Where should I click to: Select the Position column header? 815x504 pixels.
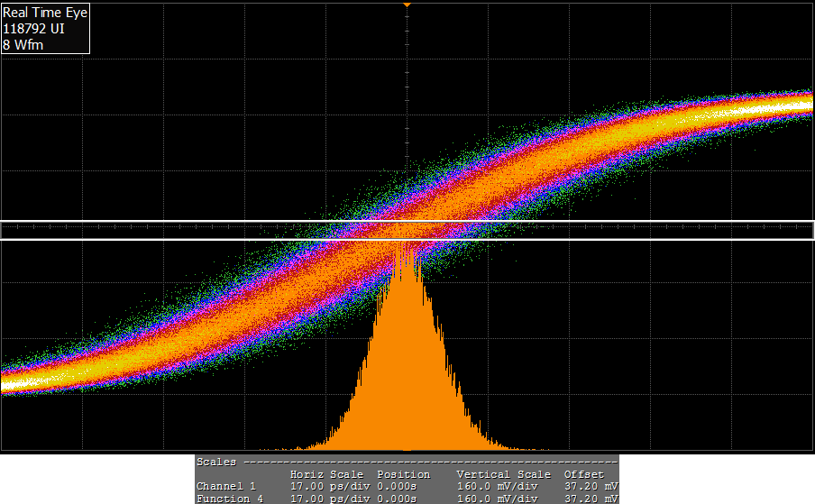pos(403,474)
